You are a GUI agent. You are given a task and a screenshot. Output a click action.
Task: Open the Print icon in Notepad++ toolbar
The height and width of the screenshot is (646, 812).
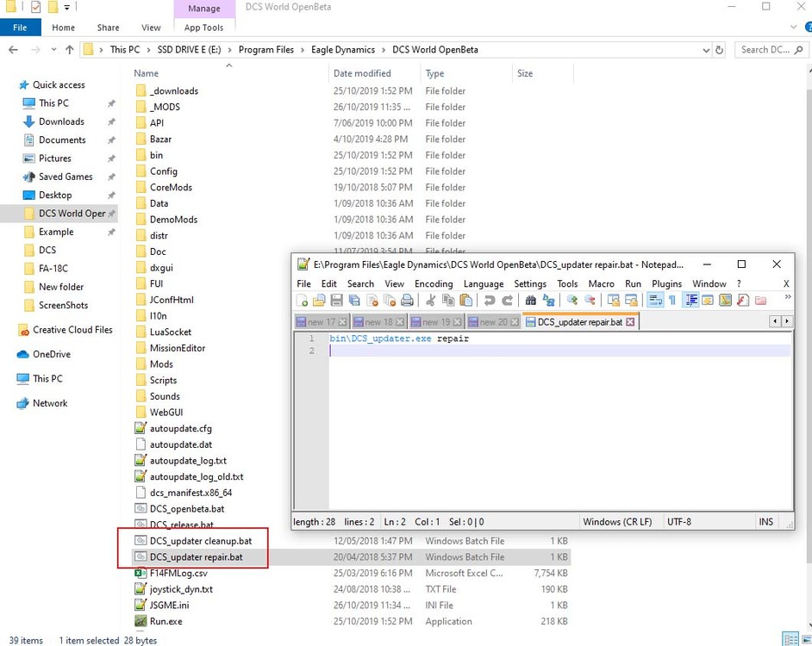click(x=409, y=301)
